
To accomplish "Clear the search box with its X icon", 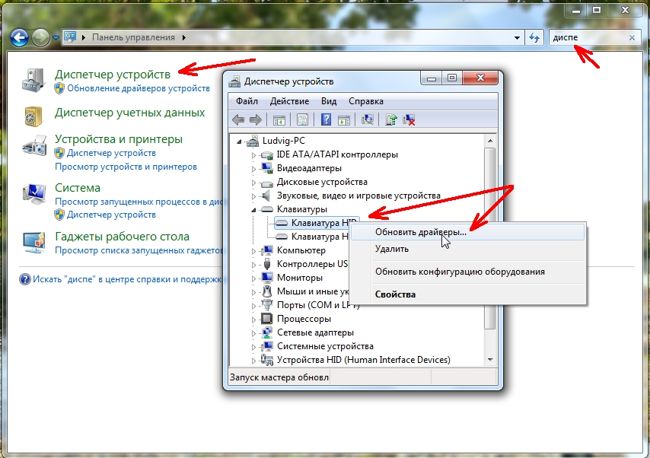I will click(632, 38).
